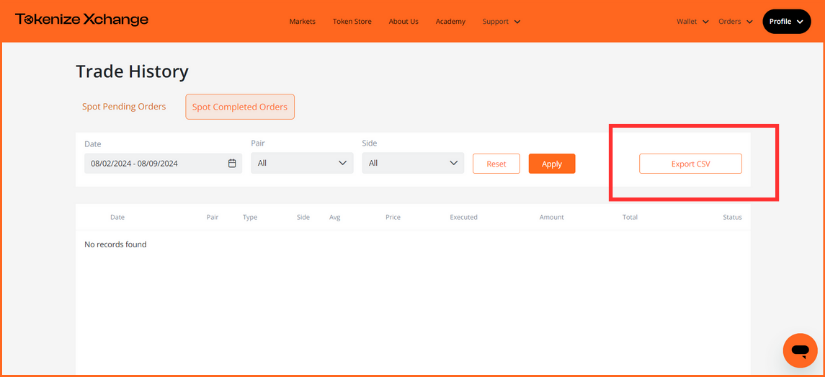
Task: Click the Side column header in table
Action: (x=303, y=217)
